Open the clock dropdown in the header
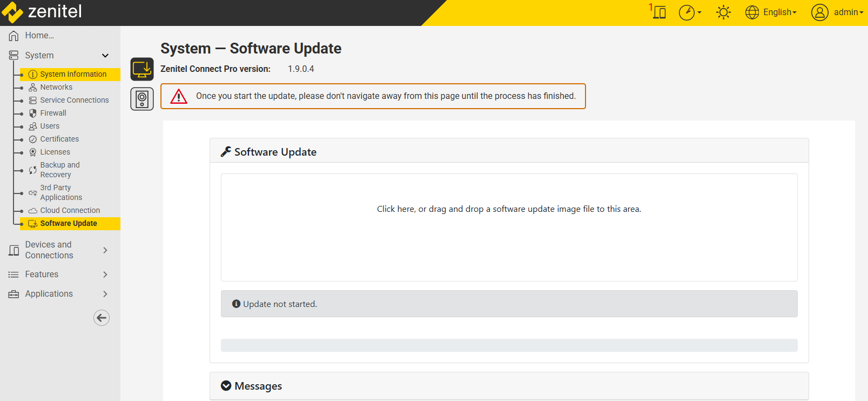This screenshot has height=401, width=868. pos(690,12)
